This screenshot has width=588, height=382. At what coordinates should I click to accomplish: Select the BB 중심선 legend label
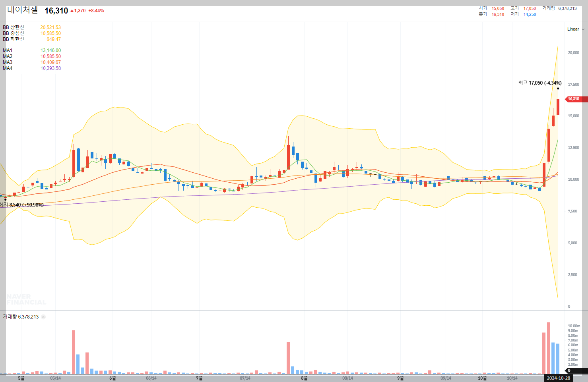coord(14,33)
